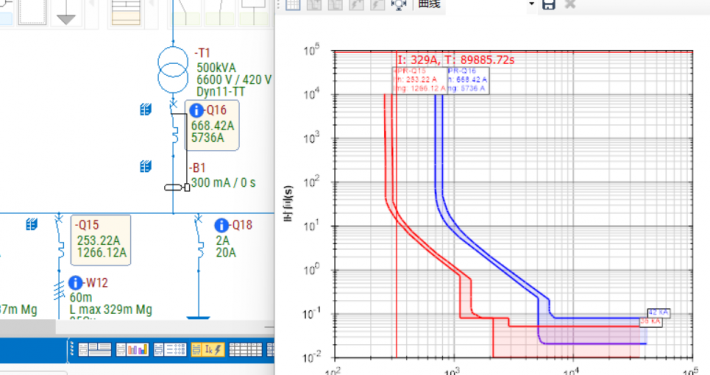Select the 500kVA transformer rating text
This screenshot has height=375, width=710.
click(216, 68)
